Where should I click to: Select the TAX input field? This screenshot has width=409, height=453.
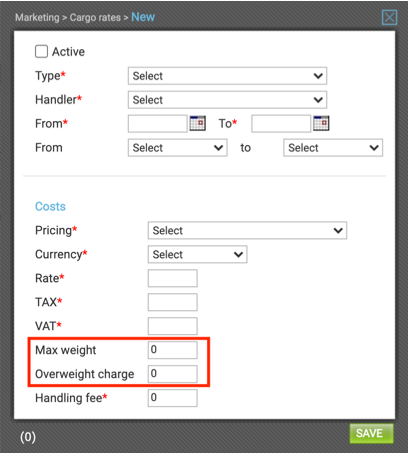(173, 302)
